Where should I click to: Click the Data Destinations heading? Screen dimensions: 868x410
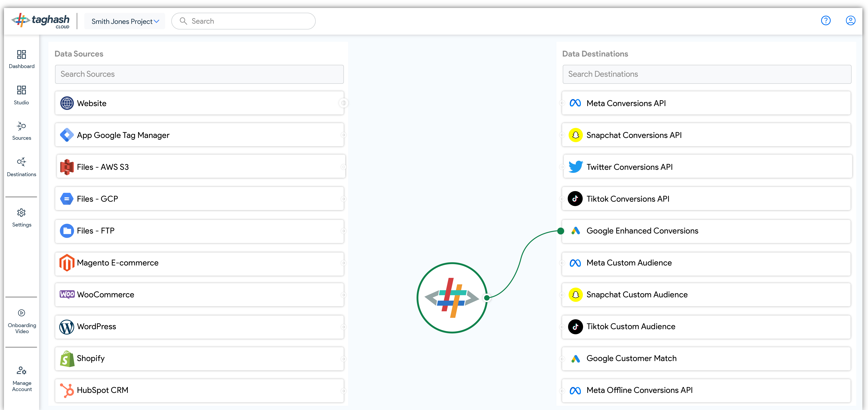pyautogui.click(x=595, y=54)
